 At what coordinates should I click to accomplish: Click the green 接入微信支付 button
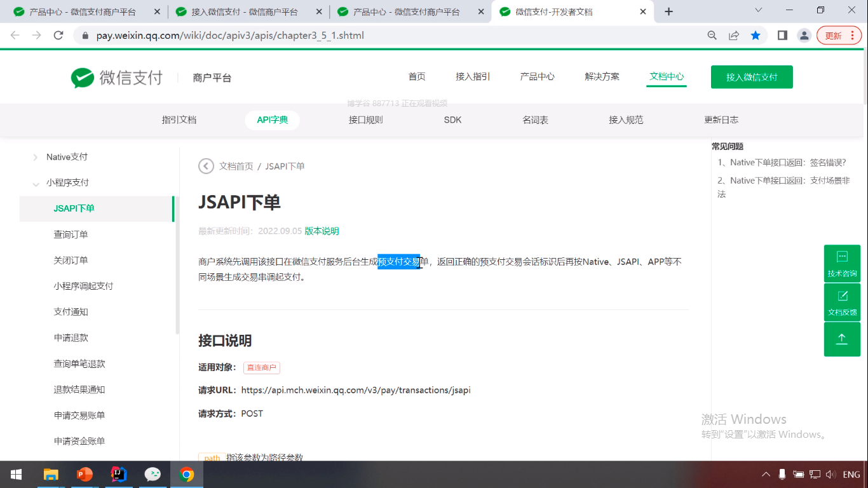click(x=752, y=77)
